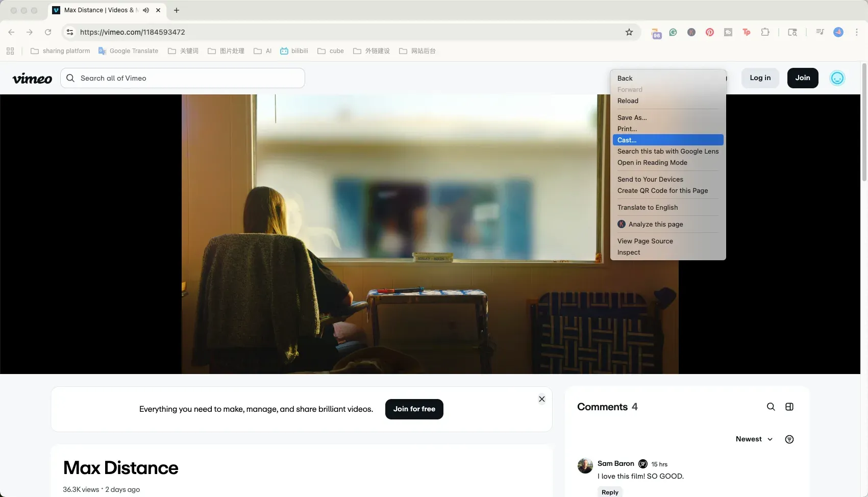868x497 pixels.
Task: Search comments with the magnifier icon
Action: point(771,407)
